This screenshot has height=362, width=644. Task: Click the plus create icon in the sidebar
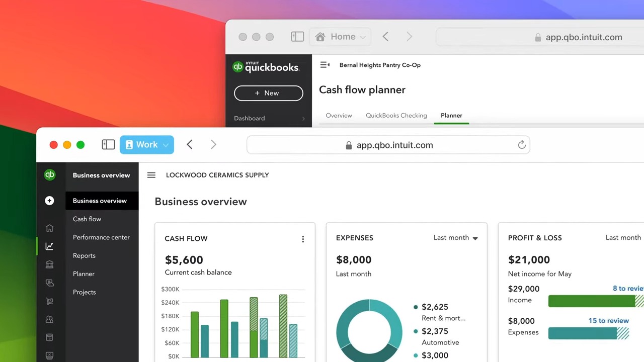pos(49,201)
